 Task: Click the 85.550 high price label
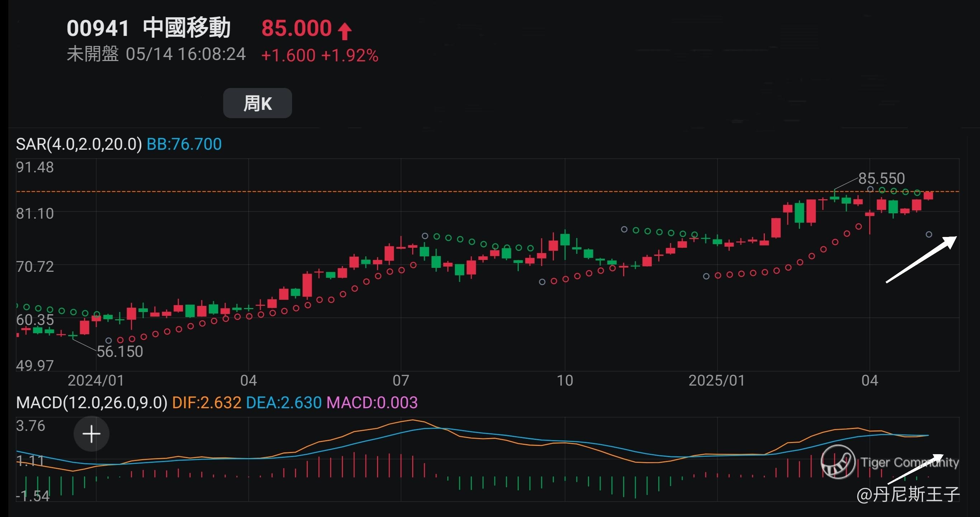(881, 178)
